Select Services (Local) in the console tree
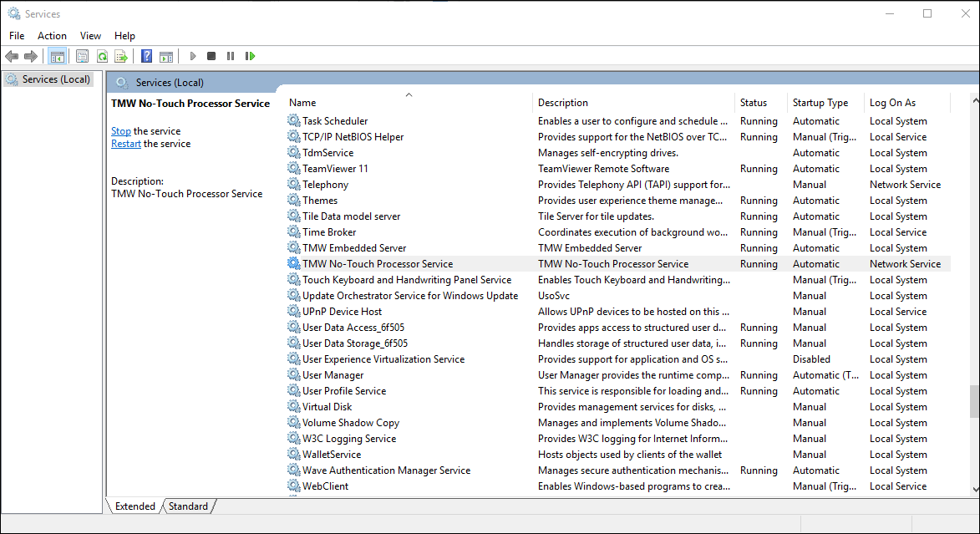Screen dimensions: 980x534 pyautogui.click(x=56, y=79)
